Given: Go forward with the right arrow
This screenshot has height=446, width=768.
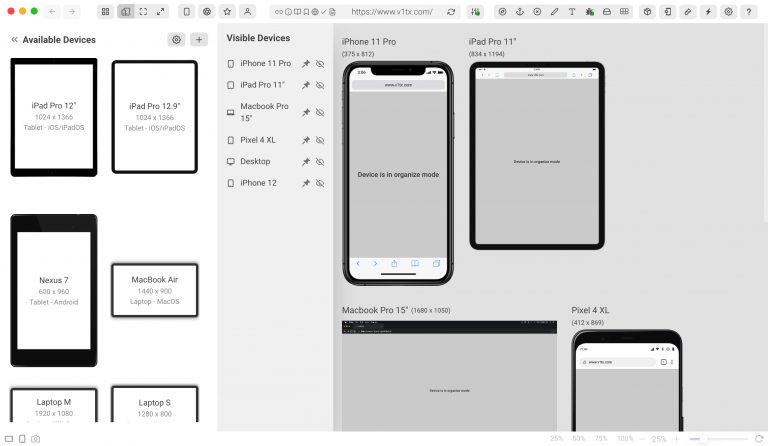Looking at the screenshot, I should pyautogui.click(x=72, y=11).
